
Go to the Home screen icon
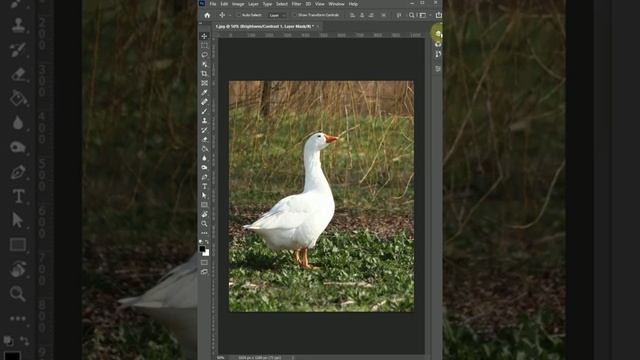(x=207, y=15)
